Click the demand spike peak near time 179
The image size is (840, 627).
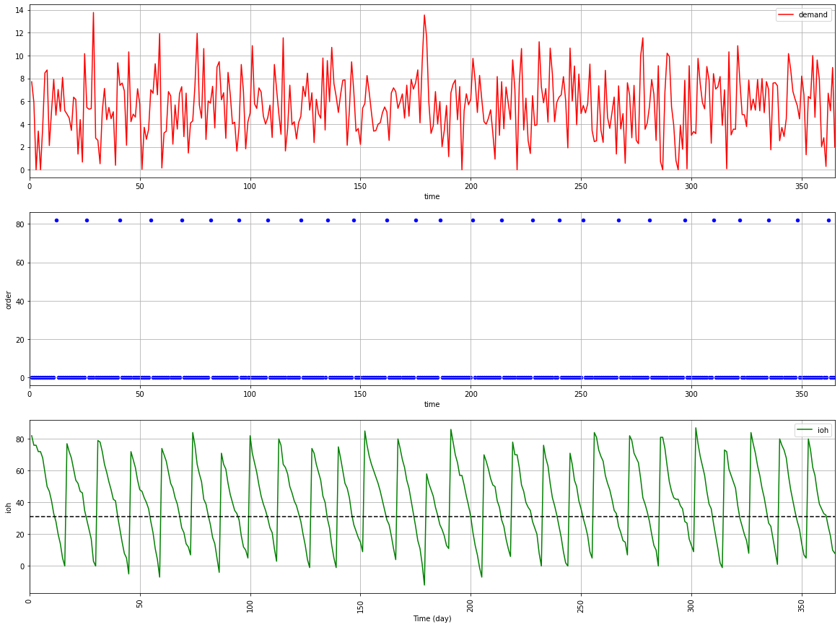(424, 15)
